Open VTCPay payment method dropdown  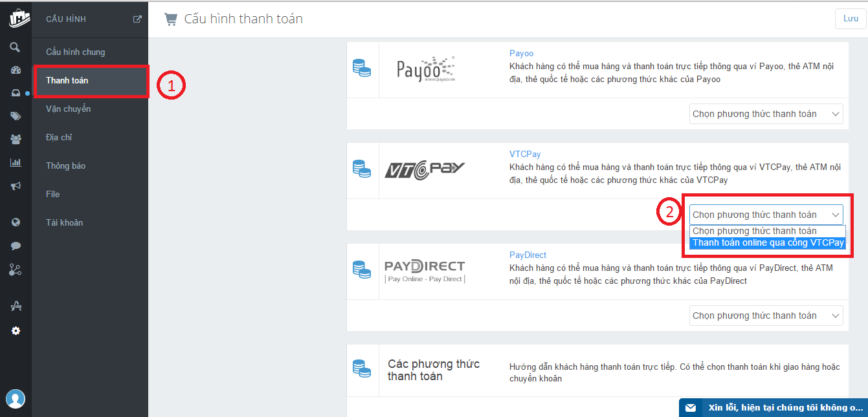click(766, 215)
